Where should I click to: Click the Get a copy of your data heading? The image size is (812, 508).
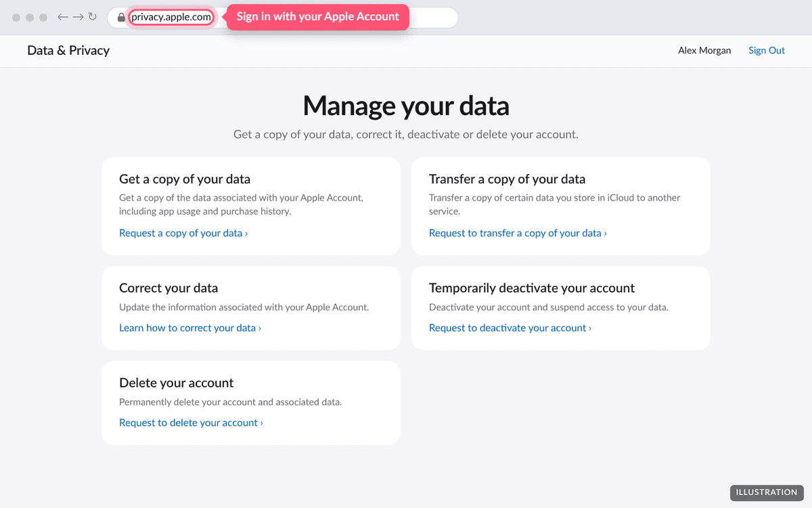click(x=185, y=179)
